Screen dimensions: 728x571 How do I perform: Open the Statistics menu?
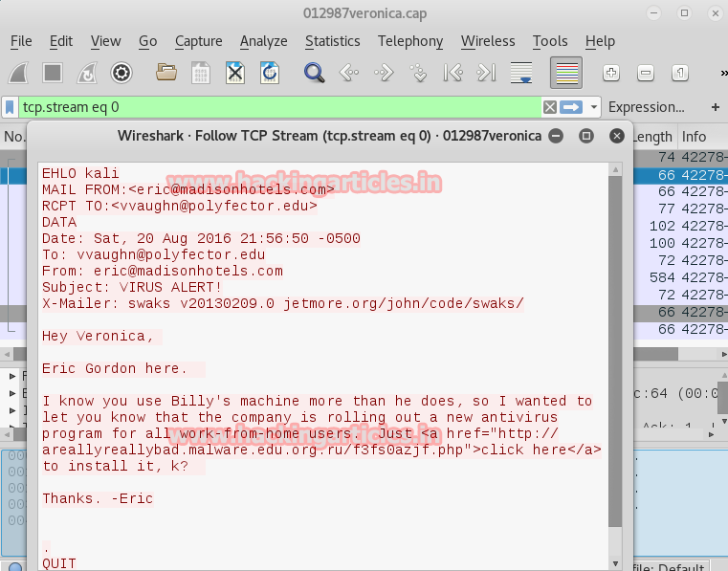tap(332, 41)
